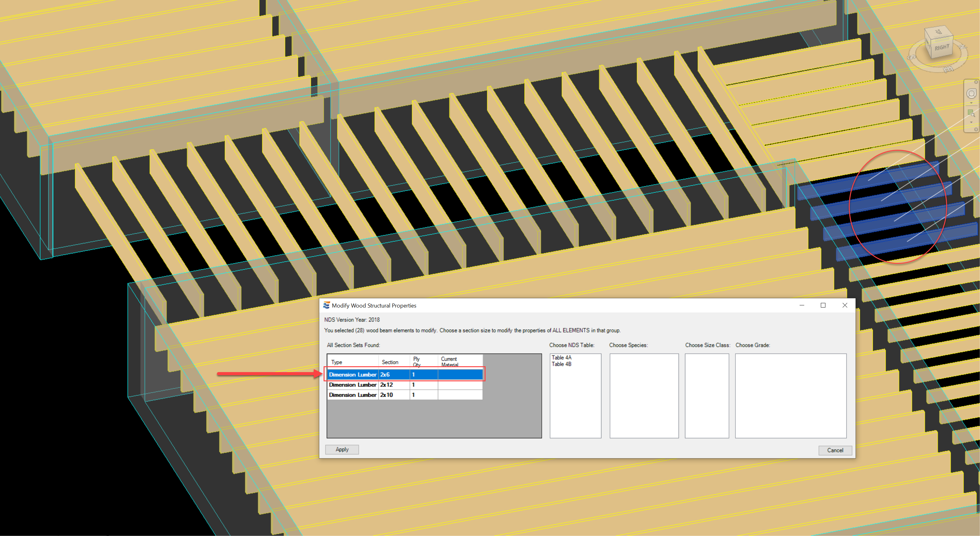
Task: Click the 2x12 Section cell
Action: (394, 385)
